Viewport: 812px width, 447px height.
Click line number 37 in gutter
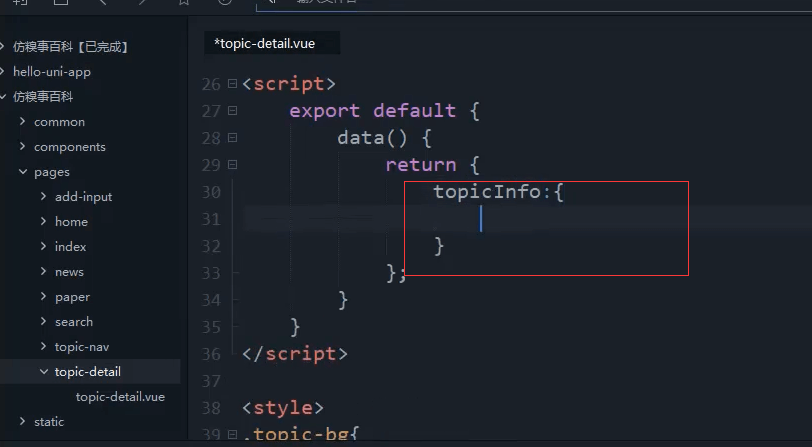[211, 381]
